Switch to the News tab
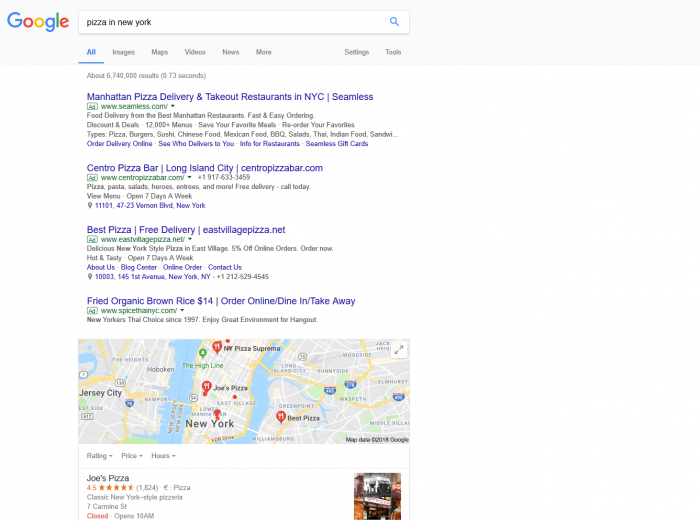The width and height of the screenshot is (700, 521). 231,52
